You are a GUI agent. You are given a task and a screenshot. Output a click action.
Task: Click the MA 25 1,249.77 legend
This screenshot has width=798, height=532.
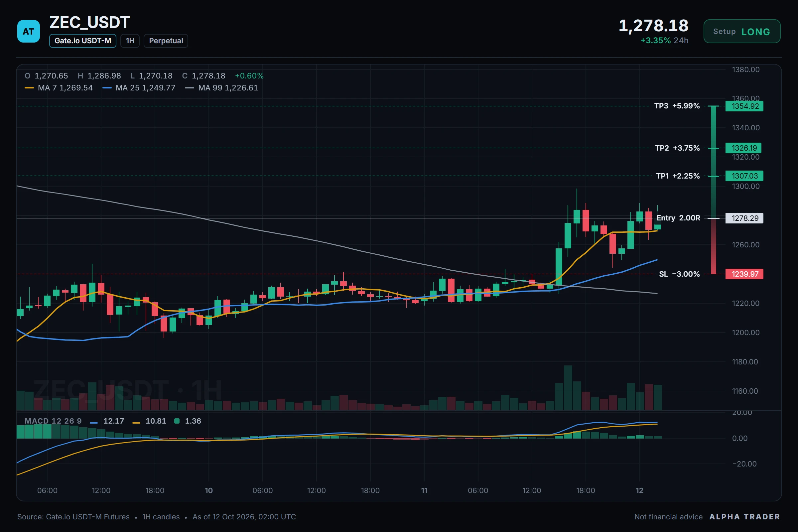[139, 88]
